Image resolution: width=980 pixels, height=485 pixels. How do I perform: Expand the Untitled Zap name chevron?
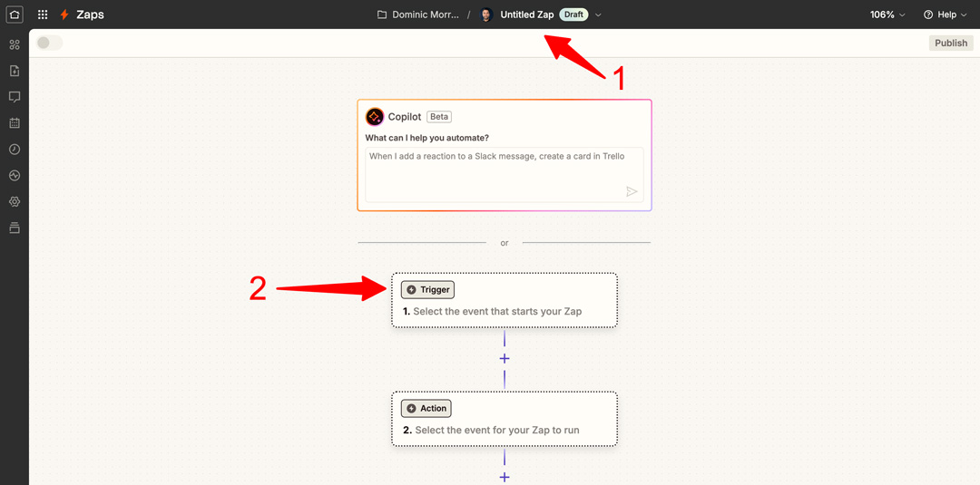coord(598,15)
